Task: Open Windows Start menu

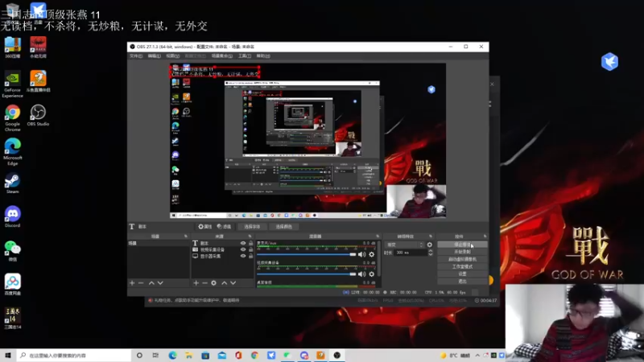Action: coord(8,356)
